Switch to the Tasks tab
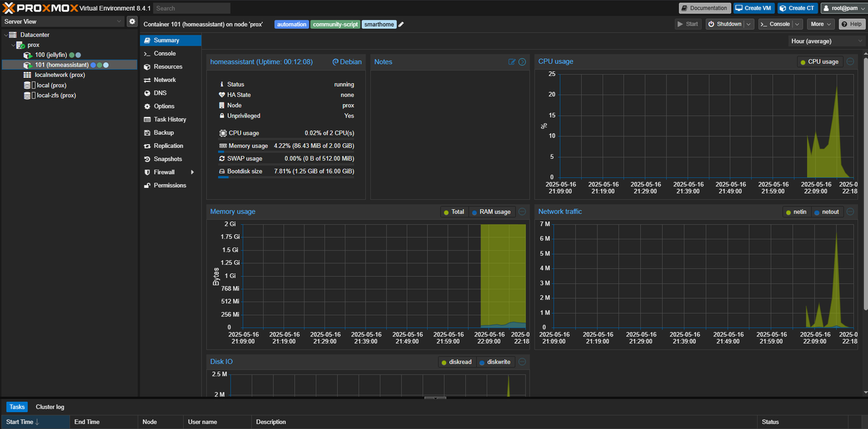 click(x=17, y=407)
